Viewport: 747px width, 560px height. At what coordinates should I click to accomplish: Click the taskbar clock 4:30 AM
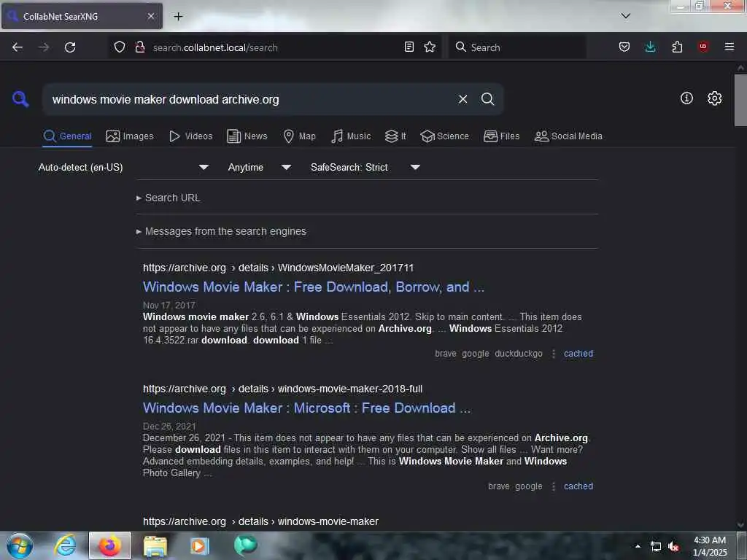(710, 546)
